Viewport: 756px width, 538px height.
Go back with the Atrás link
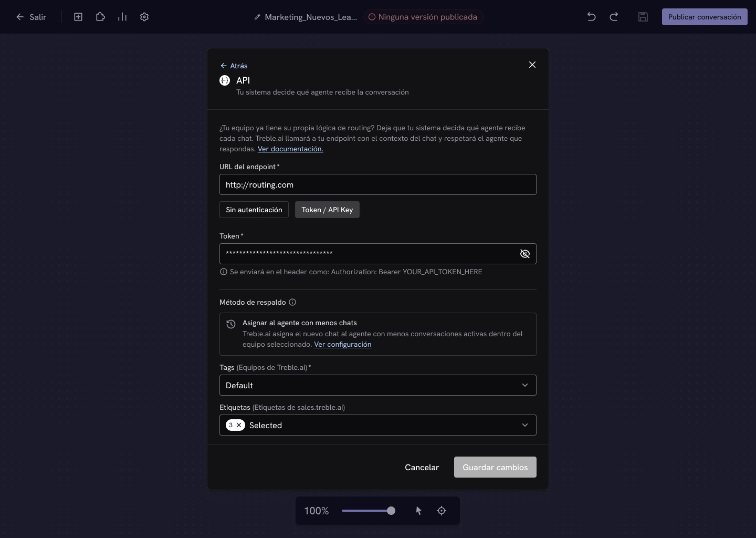(234, 66)
